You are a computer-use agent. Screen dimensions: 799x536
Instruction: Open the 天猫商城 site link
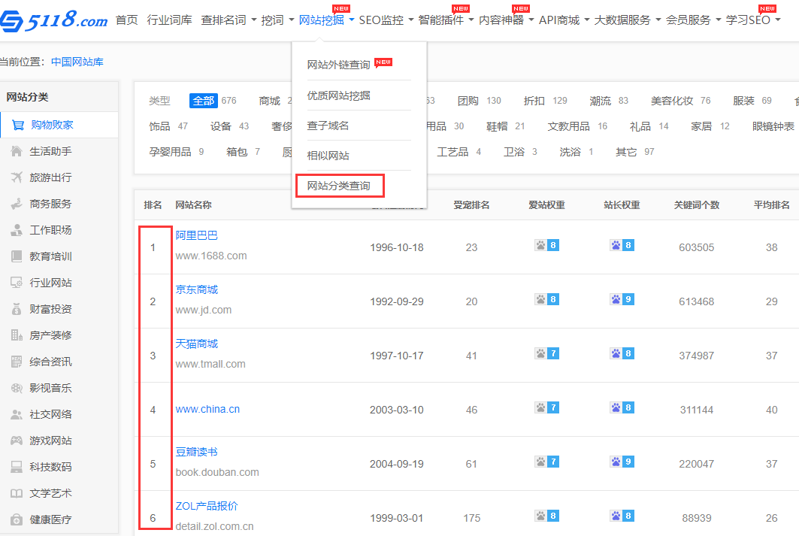(x=196, y=344)
